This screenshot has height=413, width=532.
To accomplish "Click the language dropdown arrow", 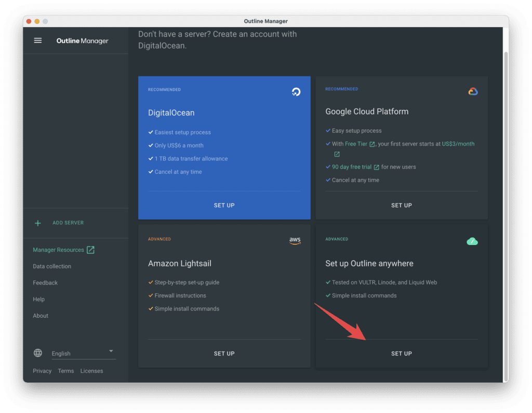I will 111,351.
